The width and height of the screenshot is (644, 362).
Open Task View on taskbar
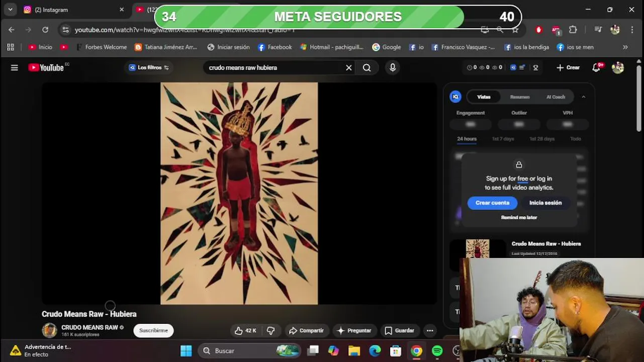(x=313, y=350)
